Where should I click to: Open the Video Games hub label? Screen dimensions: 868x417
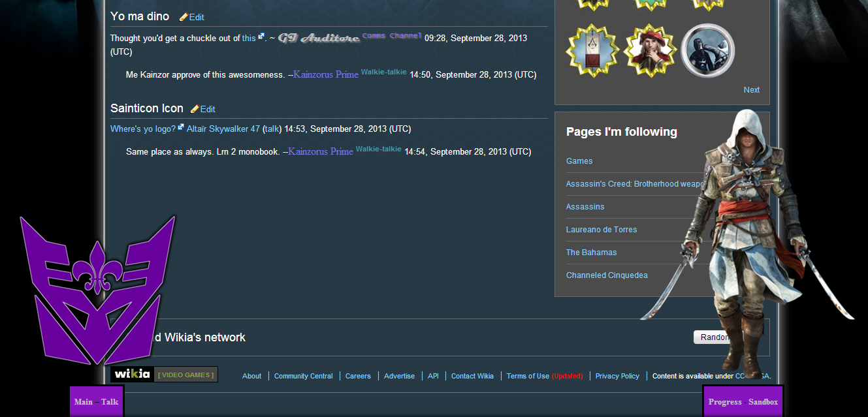186,375
